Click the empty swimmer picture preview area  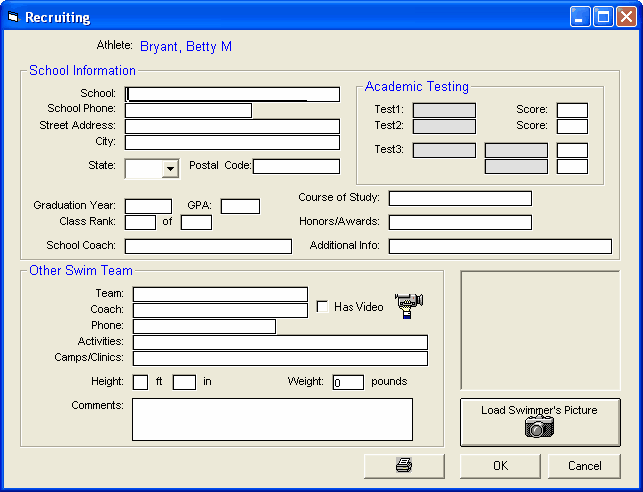pos(540,330)
